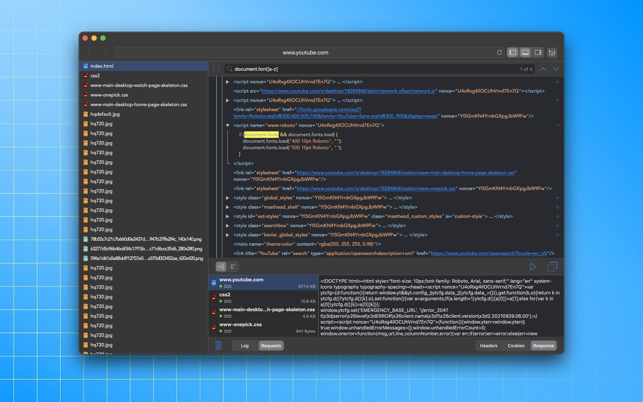Click the magnifier icon in the search field
This screenshot has width=643, height=402.
(x=230, y=69)
